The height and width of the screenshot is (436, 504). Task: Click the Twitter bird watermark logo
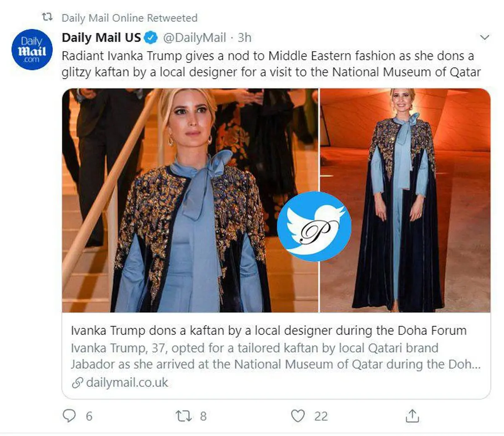pyautogui.click(x=315, y=227)
